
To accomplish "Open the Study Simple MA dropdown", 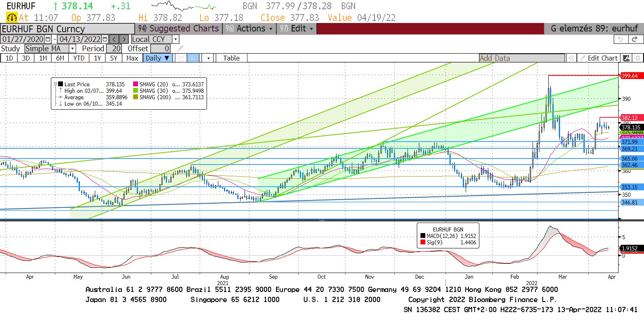I will click(x=73, y=48).
